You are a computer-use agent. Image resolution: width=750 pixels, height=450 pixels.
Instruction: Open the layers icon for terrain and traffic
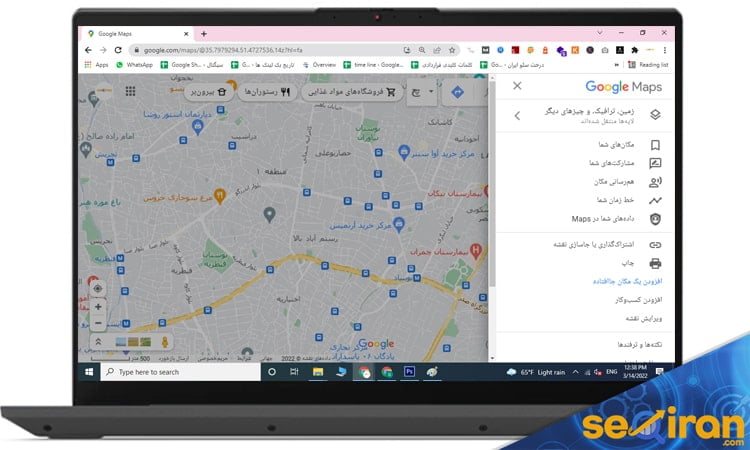(655, 115)
